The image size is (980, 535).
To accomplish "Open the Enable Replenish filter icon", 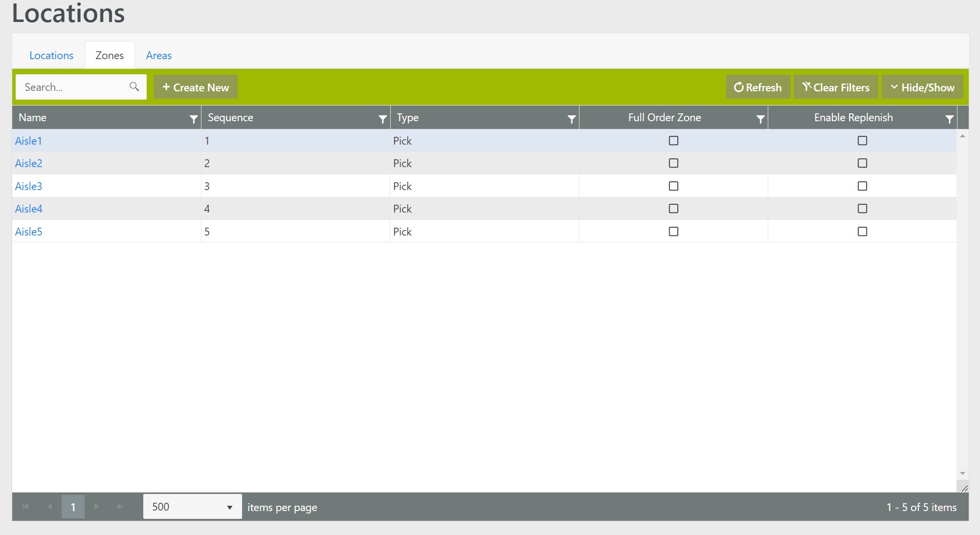I will 949,119.
